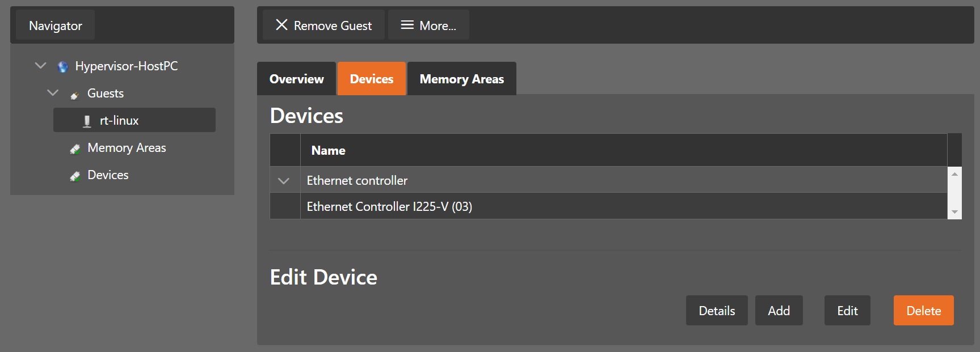
Task: Select the Ethernet Controller I225-V (03) row
Action: tap(389, 206)
